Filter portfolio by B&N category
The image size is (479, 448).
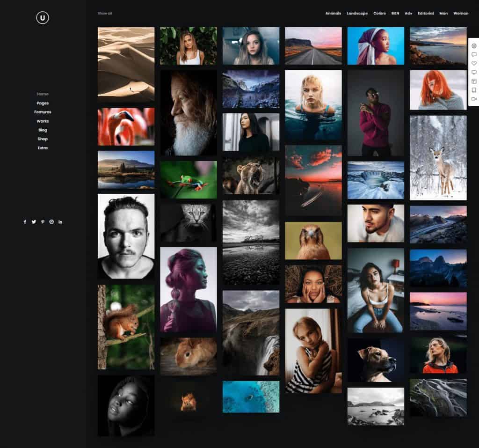coord(395,14)
